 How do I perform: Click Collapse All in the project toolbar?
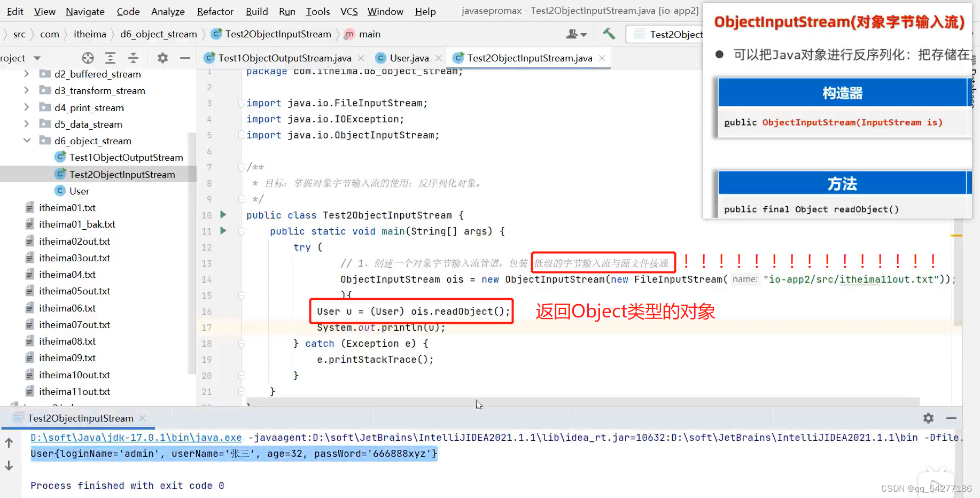(x=134, y=58)
